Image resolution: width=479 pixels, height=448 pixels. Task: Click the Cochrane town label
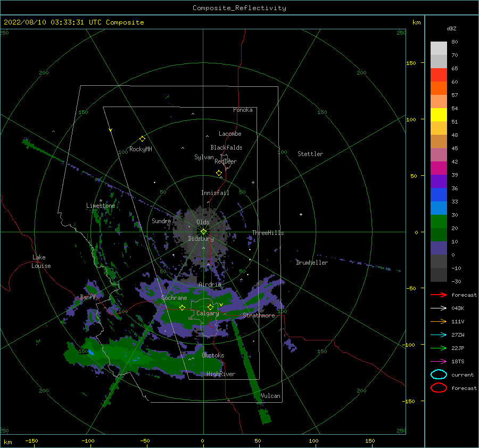point(174,298)
